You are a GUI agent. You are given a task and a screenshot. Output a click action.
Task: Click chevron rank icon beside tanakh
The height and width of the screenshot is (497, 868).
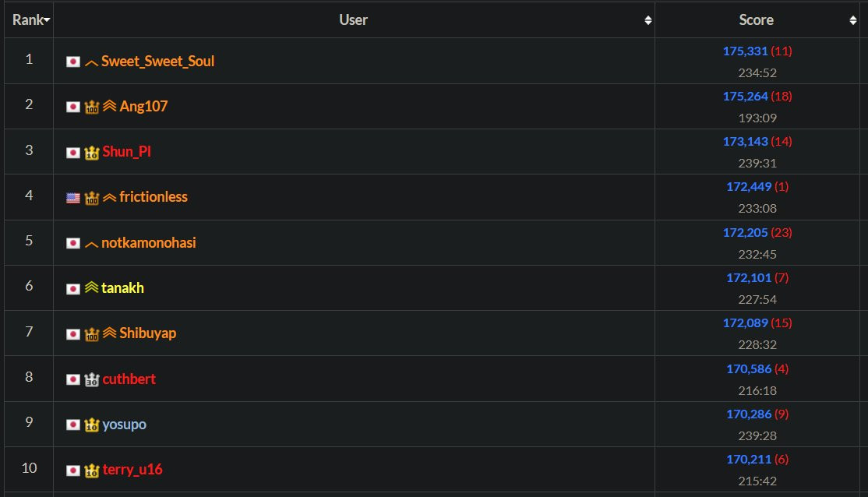tap(91, 288)
